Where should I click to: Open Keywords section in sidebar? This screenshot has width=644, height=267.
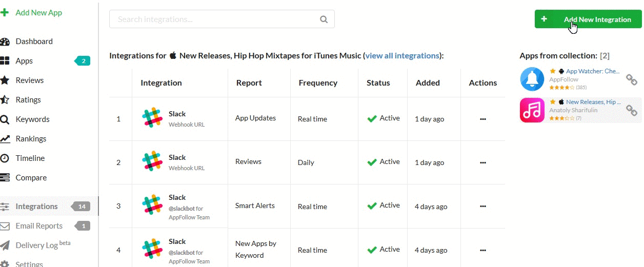32,119
